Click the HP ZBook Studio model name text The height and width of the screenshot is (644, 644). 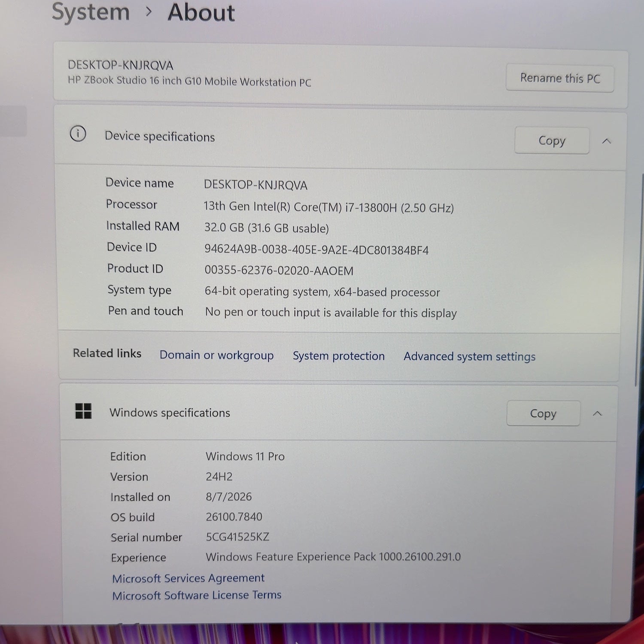189,81
